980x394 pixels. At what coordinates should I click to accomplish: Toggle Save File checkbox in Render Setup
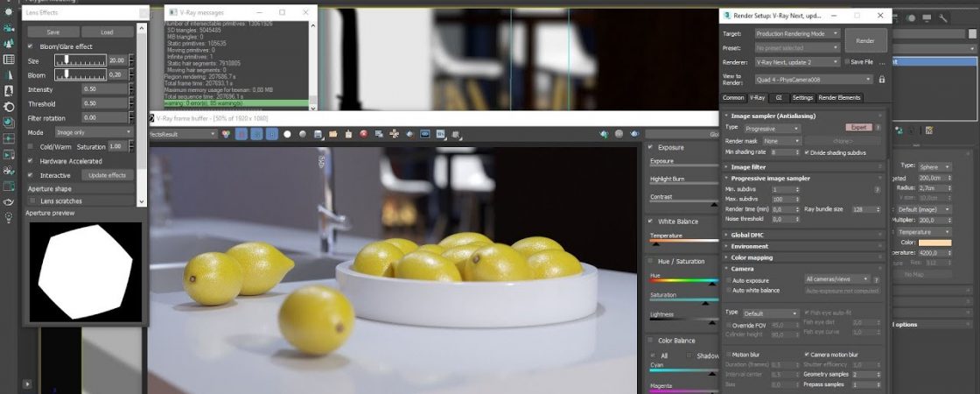pos(848,62)
